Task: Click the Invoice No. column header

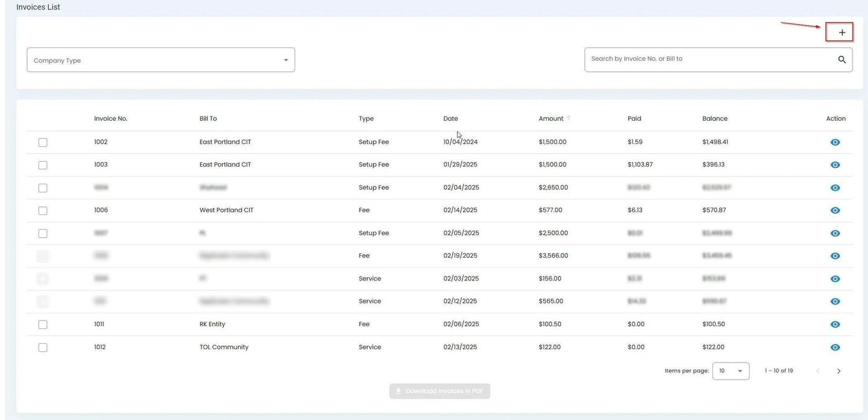Action: pos(110,118)
